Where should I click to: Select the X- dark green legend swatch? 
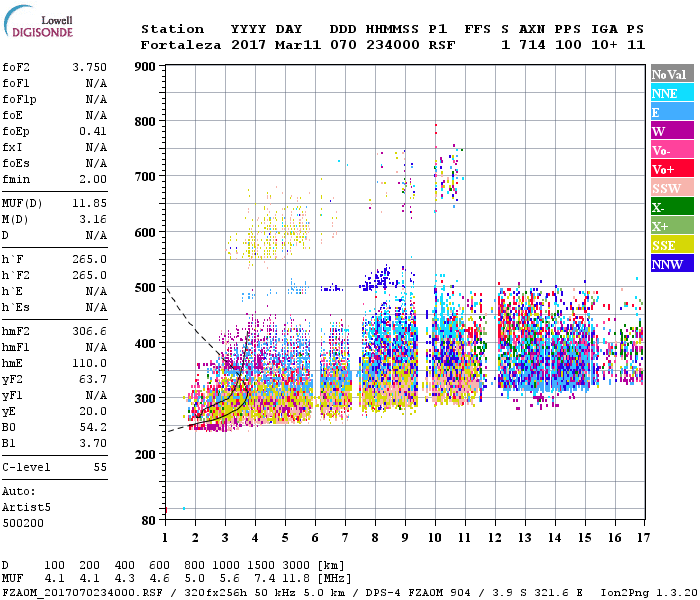coord(672,207)
